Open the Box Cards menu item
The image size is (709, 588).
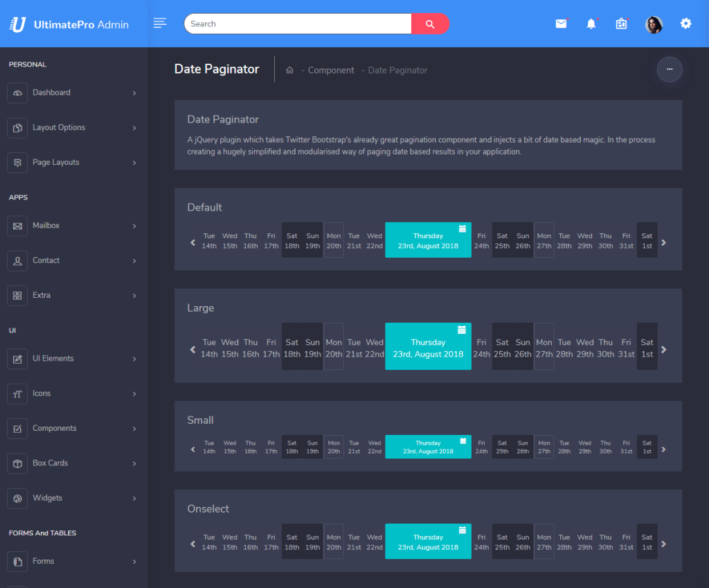tap(72, 463)
